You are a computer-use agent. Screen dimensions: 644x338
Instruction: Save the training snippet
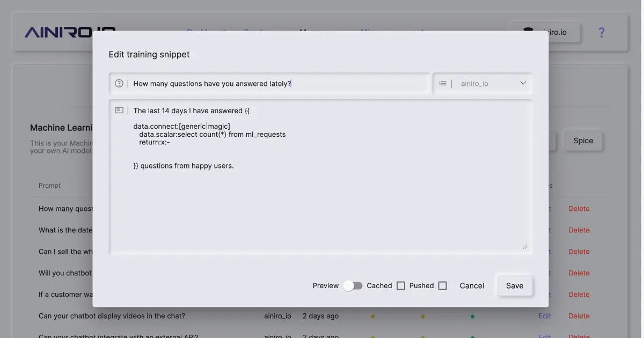[514, 286]
